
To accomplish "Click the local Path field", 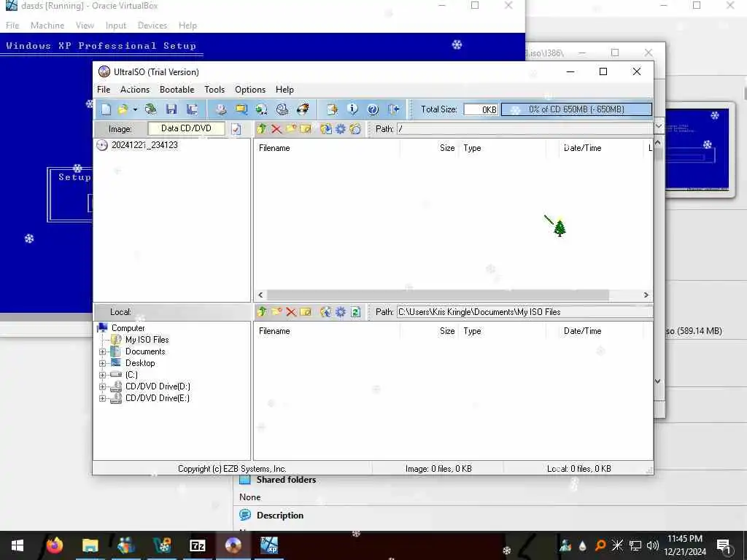I will pos(525,312).
